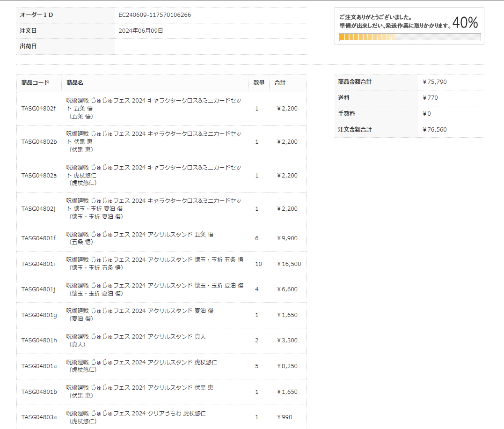504x429 pixels.
Task: Click product name for TASG04802f cloth set
Action: (x=153, y=108)
